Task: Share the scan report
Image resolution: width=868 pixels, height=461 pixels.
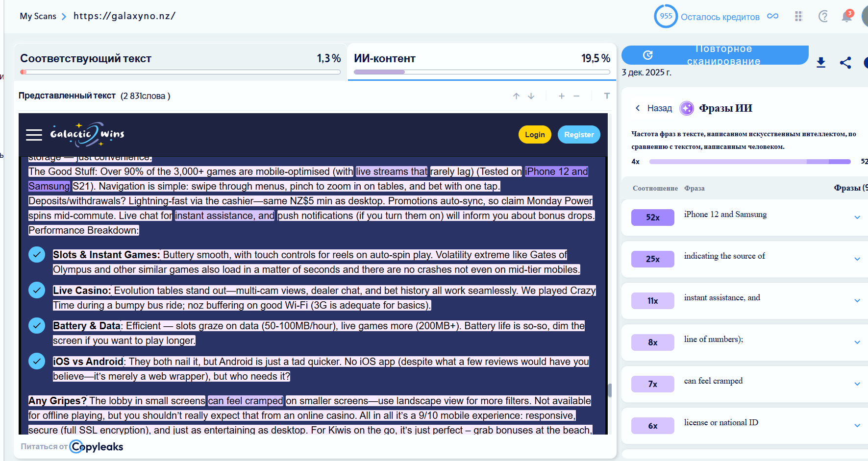Action: [845, 62]
